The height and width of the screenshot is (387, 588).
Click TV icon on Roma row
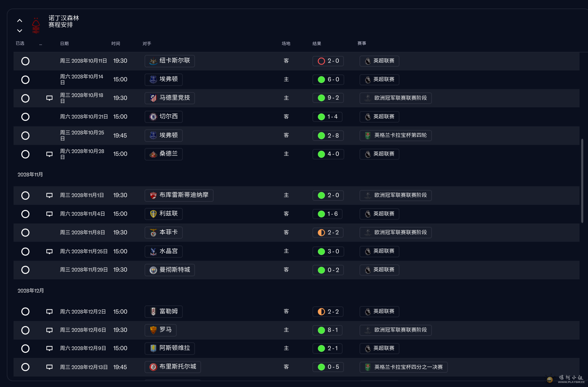pos(49,330)
